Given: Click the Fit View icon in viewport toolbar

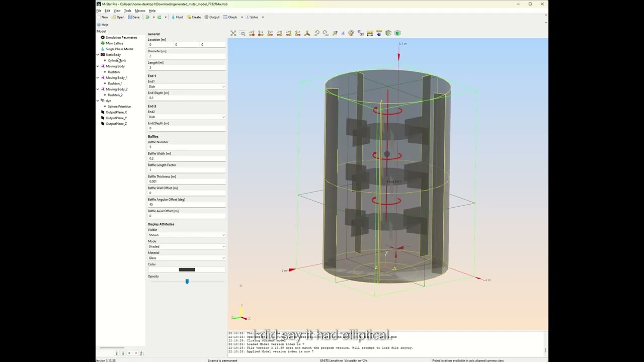Looking at the screenshot, I should tap(233, 33).
